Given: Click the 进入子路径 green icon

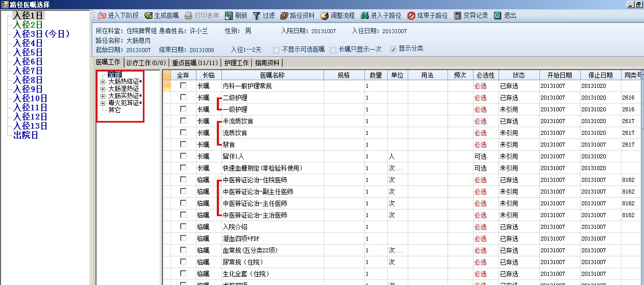Looking at the screenshot, I should click(364, 16).
